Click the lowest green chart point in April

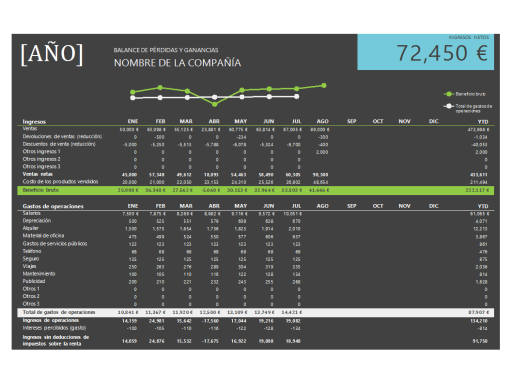(215, 104)
